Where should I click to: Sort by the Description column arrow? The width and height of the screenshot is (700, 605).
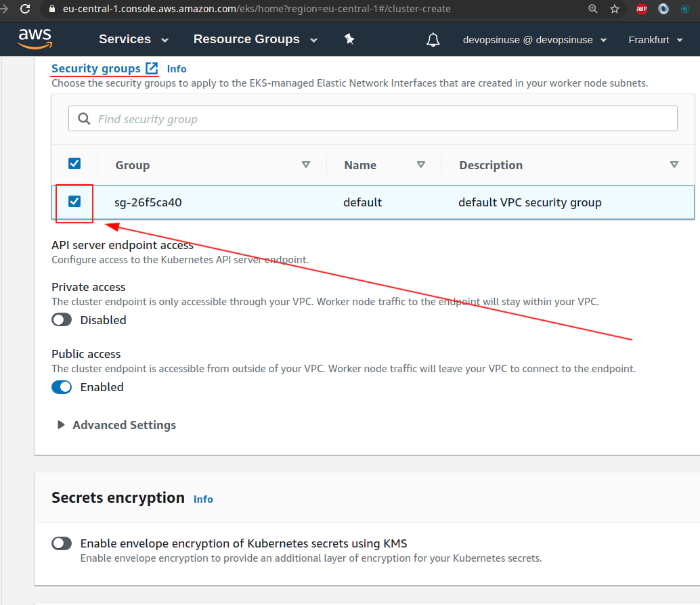click(674, 164)
